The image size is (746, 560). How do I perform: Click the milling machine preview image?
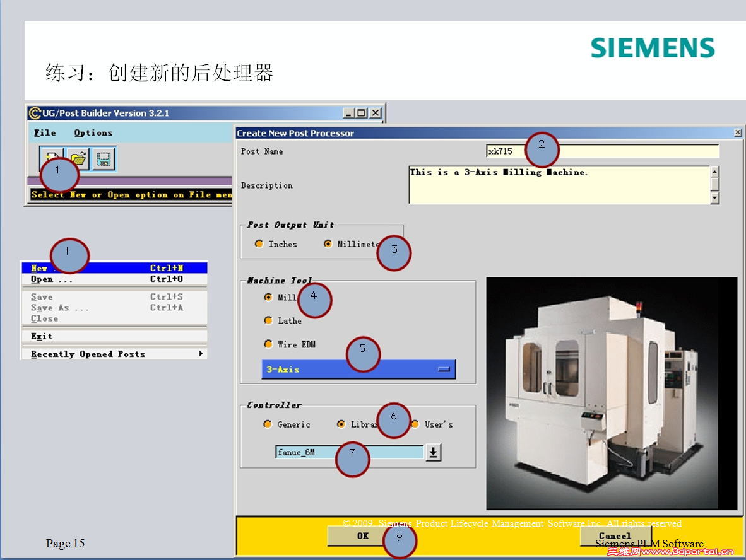(x=612, y=394)
